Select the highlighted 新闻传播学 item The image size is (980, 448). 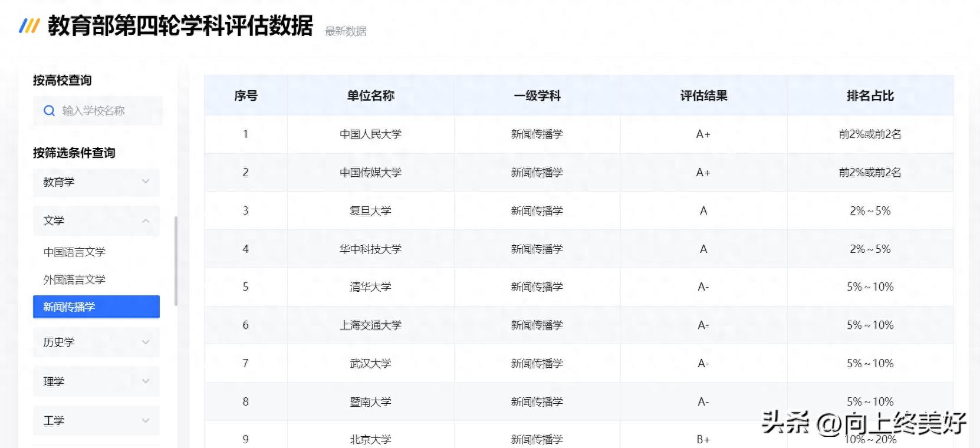(96, 307)
